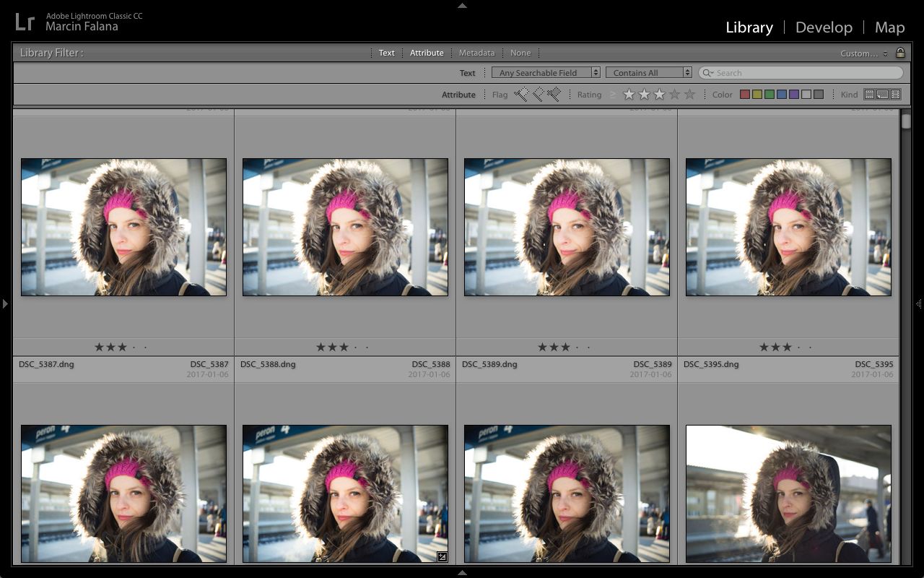This screenshot has height=578, width=924.
Task: Switch to the Library module
Action: pyautogui.click(x=749, y=27)
